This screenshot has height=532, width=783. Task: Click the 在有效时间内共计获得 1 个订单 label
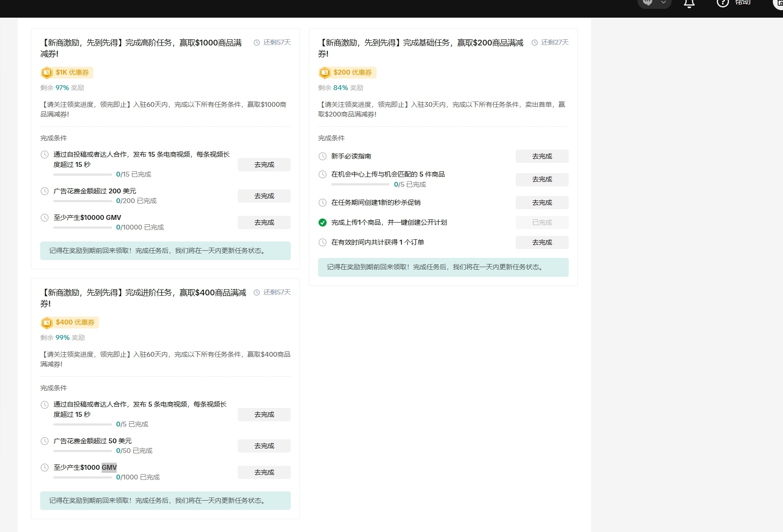coord(378,242)
